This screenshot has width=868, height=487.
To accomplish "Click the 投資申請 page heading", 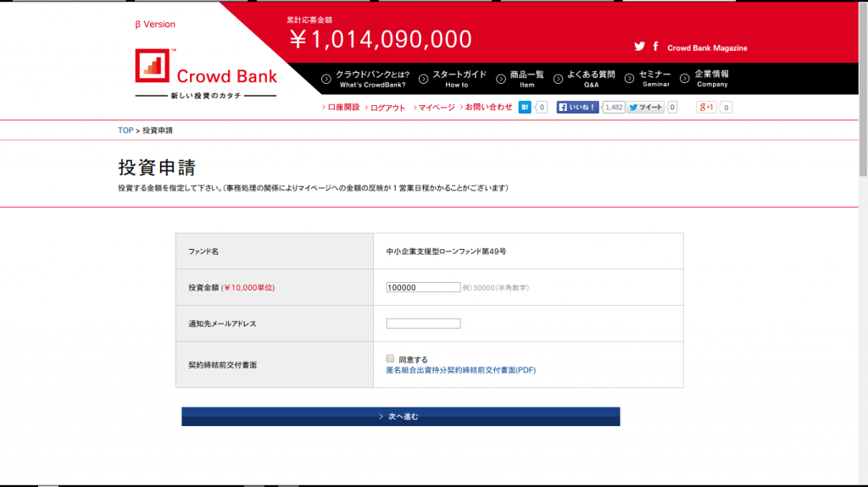I will [x=157, y=168].
